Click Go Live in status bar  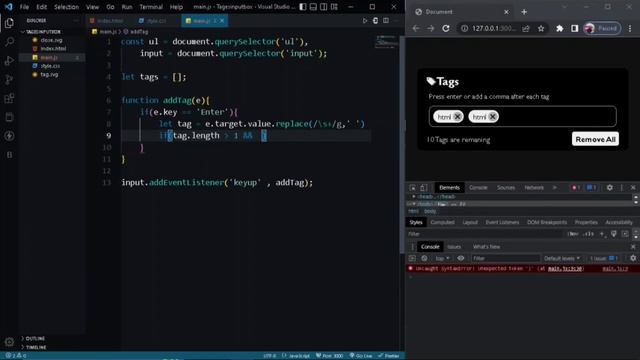pyautogui.click(x=361, y=356)
